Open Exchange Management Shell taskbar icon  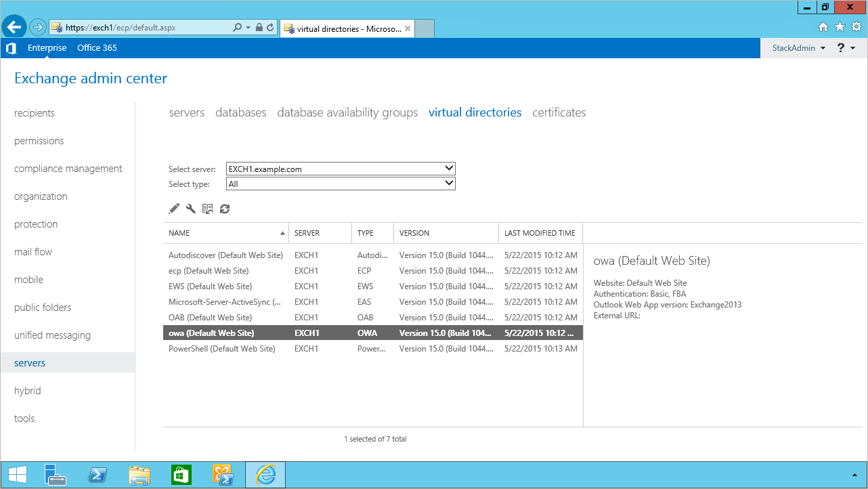pos(223,475)
